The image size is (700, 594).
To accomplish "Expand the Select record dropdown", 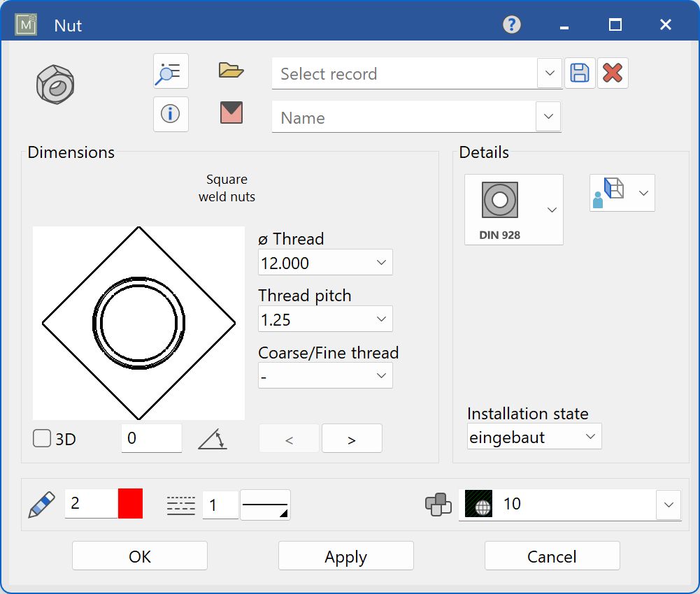I will [550, 73].
